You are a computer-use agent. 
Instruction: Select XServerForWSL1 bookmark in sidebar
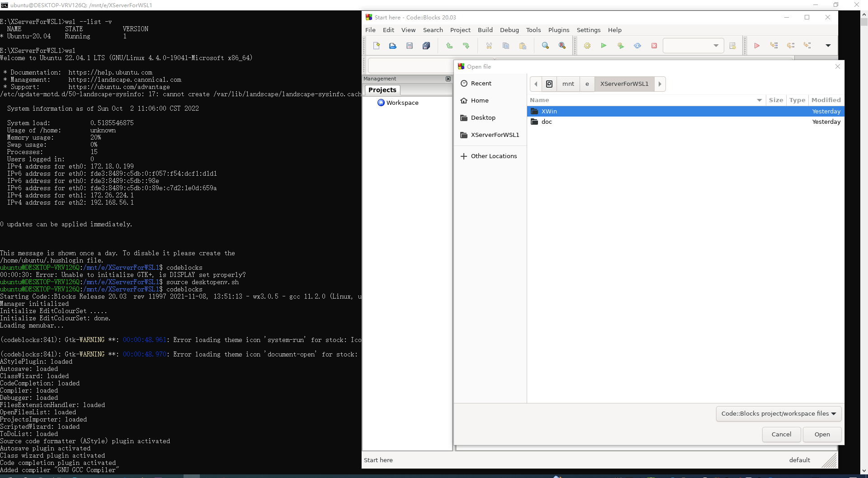(490, 135)
